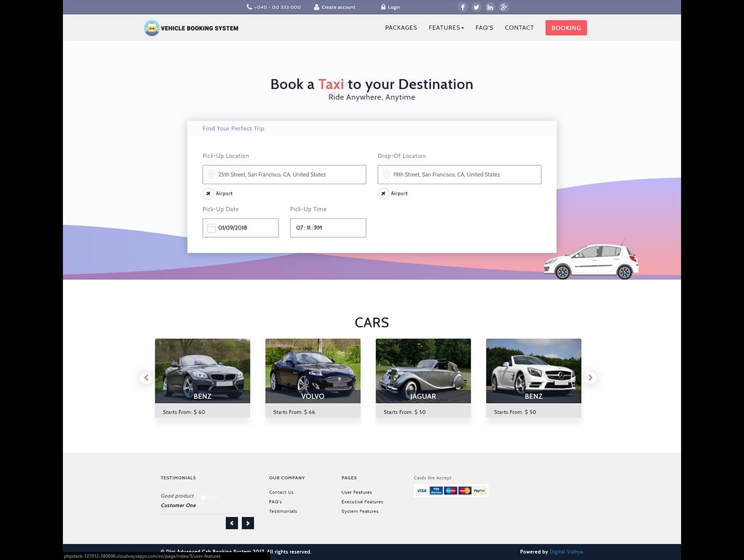Open the Digital Vidhya link in the footer
The image size is (744, 560).
(566, 551)
